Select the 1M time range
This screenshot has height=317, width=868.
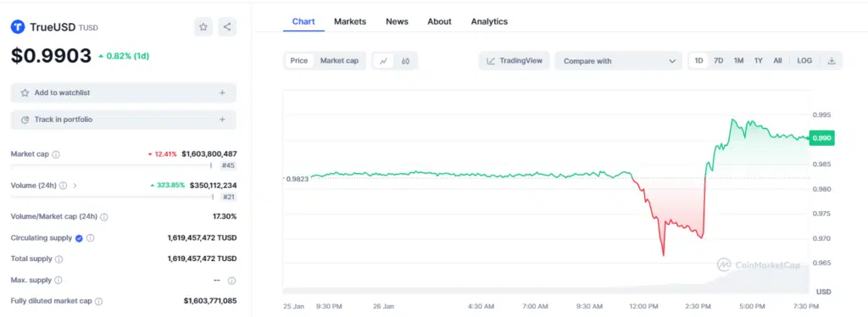(x=738, y=61)
